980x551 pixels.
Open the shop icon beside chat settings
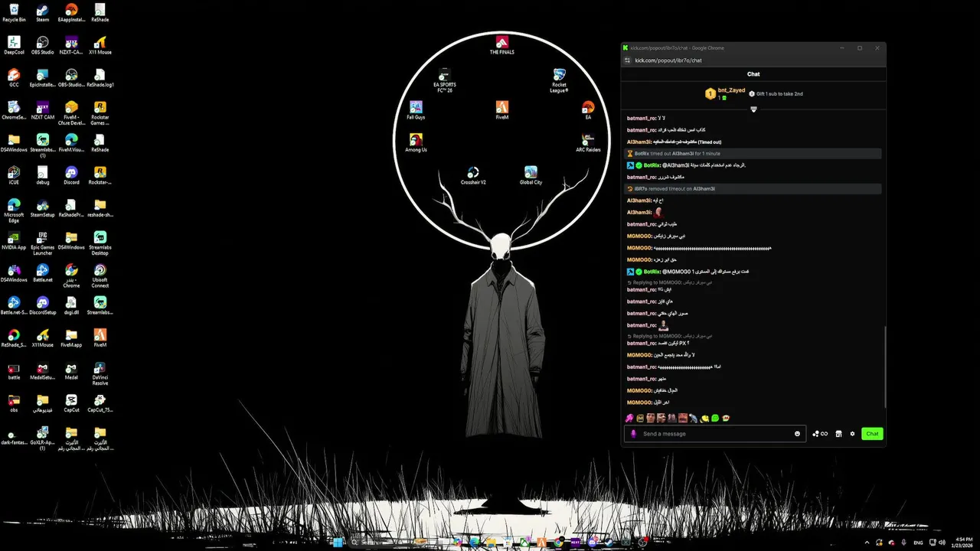[x=838, y=434]
